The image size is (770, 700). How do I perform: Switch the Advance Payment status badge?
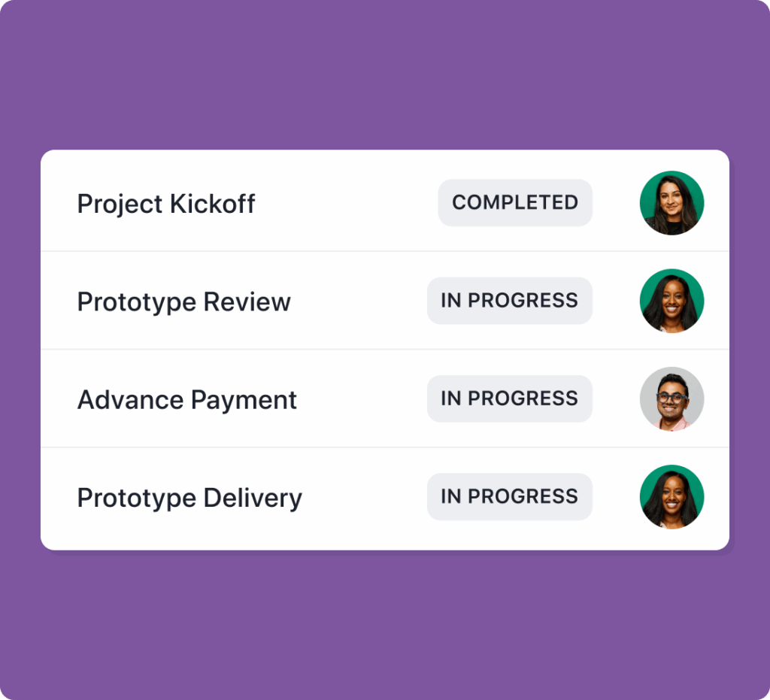click(x=509, y=398)
